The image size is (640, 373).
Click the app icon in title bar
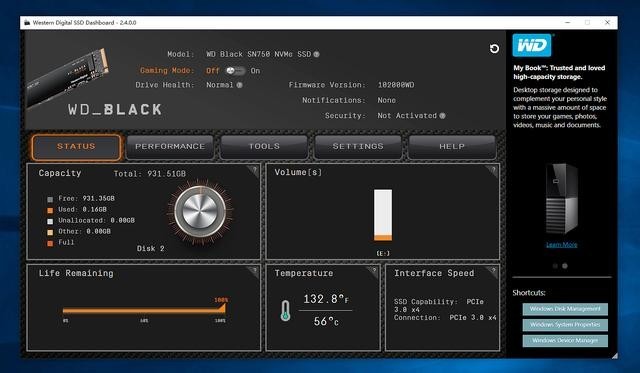coord(27,22)
